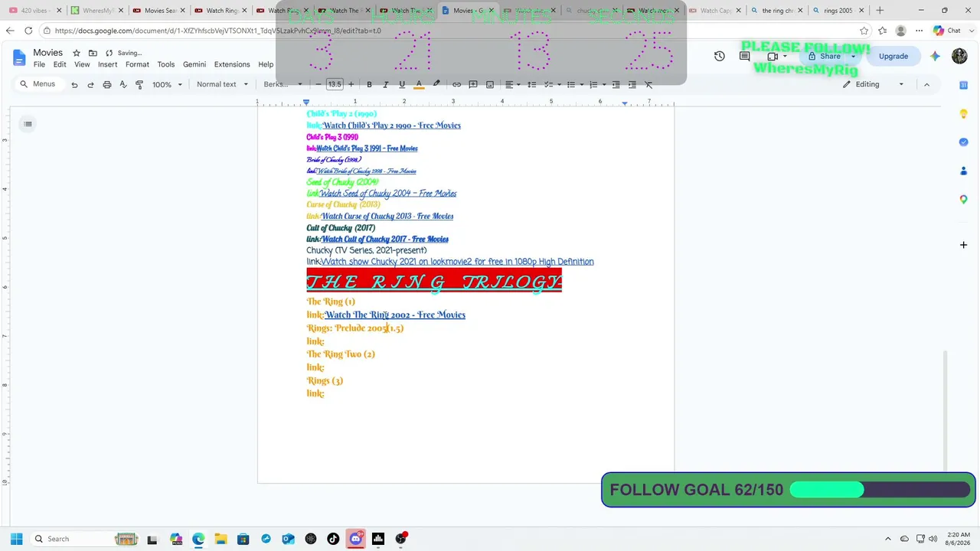
Task: Toggle bold formatting
Action: pyautogui.click(x=369, y=84)
